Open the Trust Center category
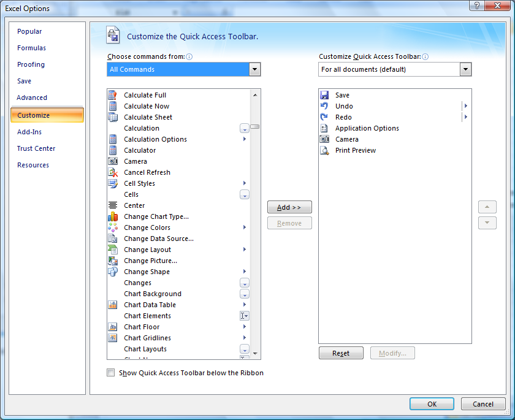The width and height of the screenshot is (515, 420). tap(36, 148)
